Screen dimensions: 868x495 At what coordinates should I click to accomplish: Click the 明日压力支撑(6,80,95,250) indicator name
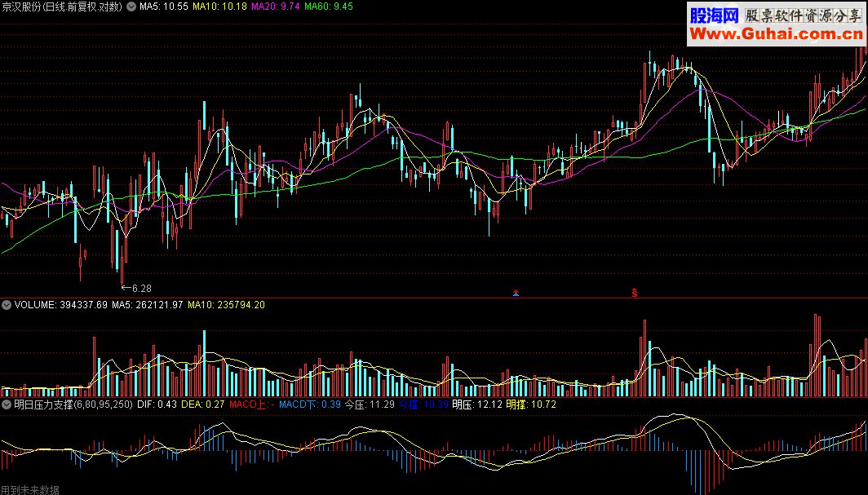73,404
